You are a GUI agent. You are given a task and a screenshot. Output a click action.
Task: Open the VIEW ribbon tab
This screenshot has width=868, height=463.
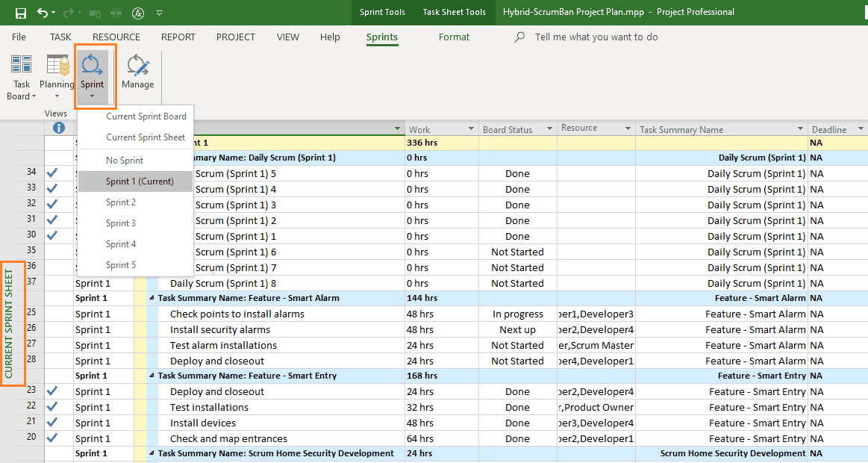(x=288, y=37)
